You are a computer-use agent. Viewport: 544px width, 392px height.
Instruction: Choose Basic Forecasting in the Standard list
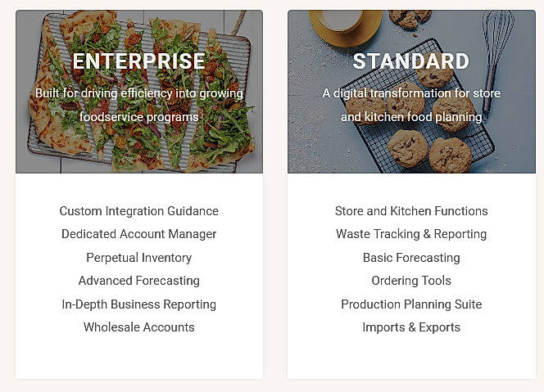(x=411, y=258)
